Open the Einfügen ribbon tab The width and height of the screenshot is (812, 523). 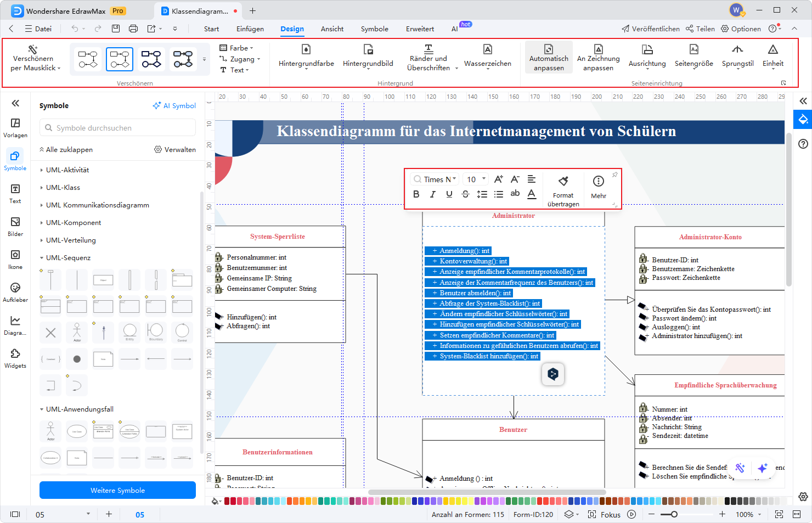coord(250,29)
